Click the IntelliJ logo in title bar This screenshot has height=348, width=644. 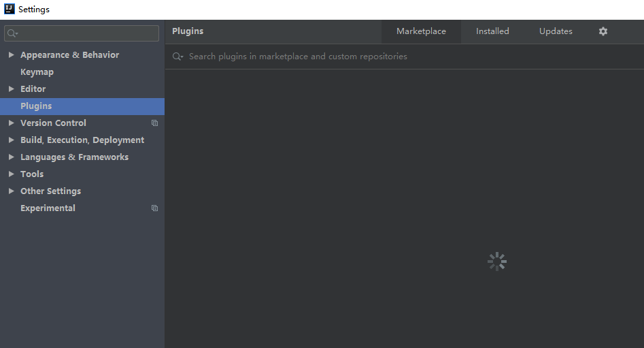[x=10, y=10]
